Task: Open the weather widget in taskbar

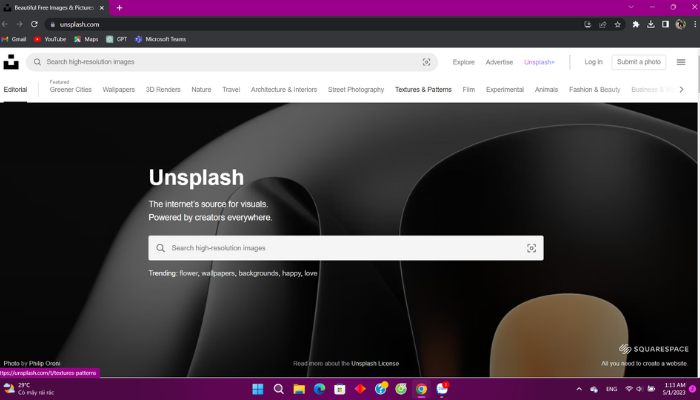Action: (29, 389)
